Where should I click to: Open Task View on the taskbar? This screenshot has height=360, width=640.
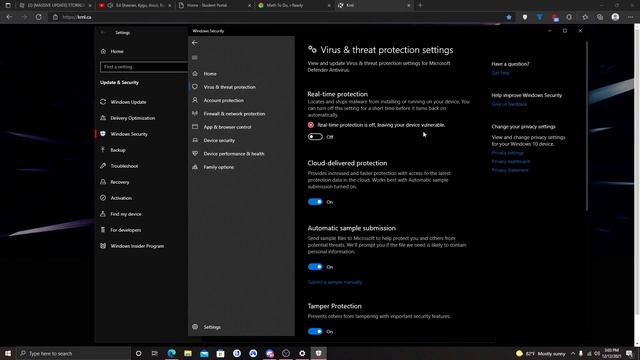pos(155,353)
